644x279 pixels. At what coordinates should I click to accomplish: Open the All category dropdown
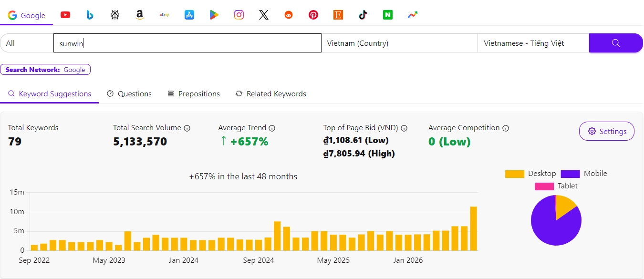click(x=27, y=43)
